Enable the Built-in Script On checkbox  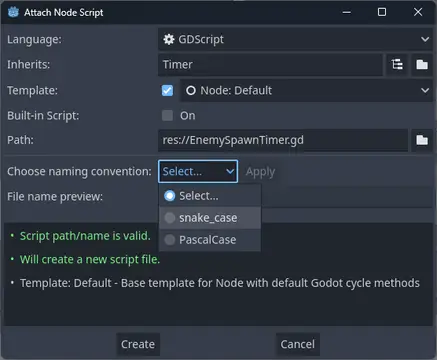click(x=167, y=116)
